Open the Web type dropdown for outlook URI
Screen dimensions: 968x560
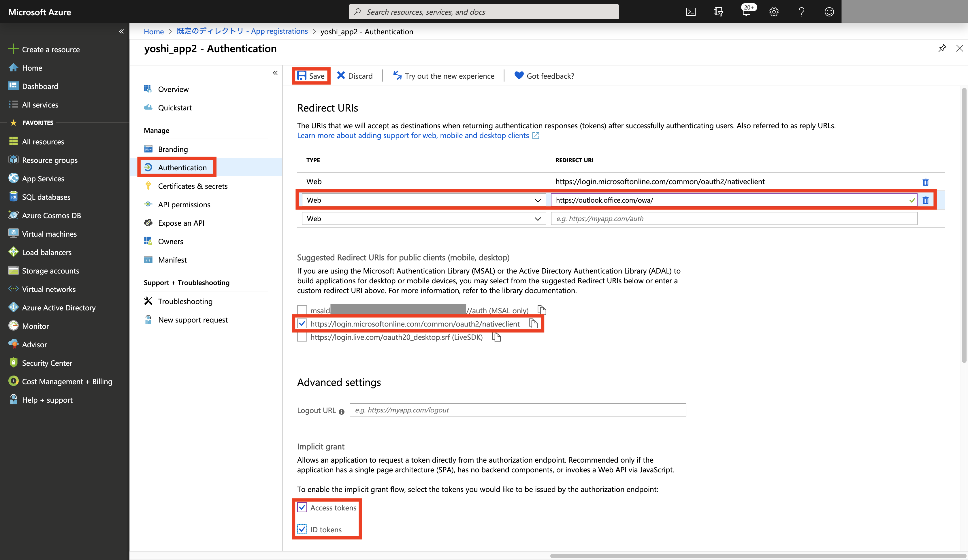point(423,200)
